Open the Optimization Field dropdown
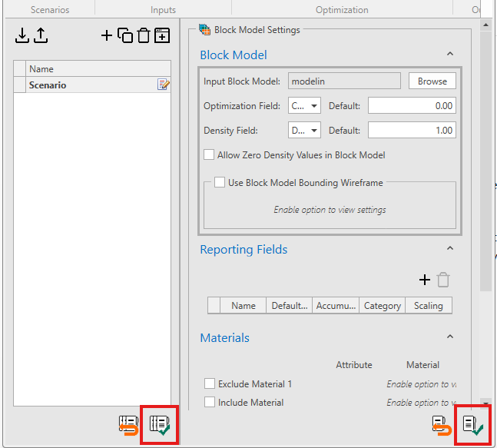497x448 pixels. pyautogui.click(x=304, y=106)
